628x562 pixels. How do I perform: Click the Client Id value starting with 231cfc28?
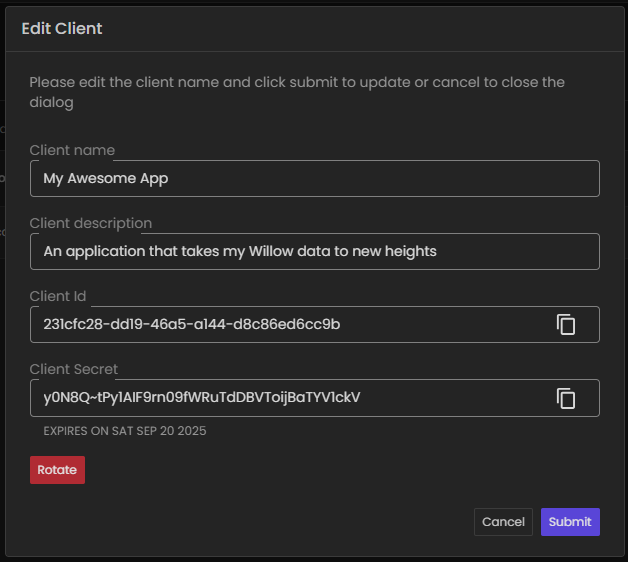191,325
